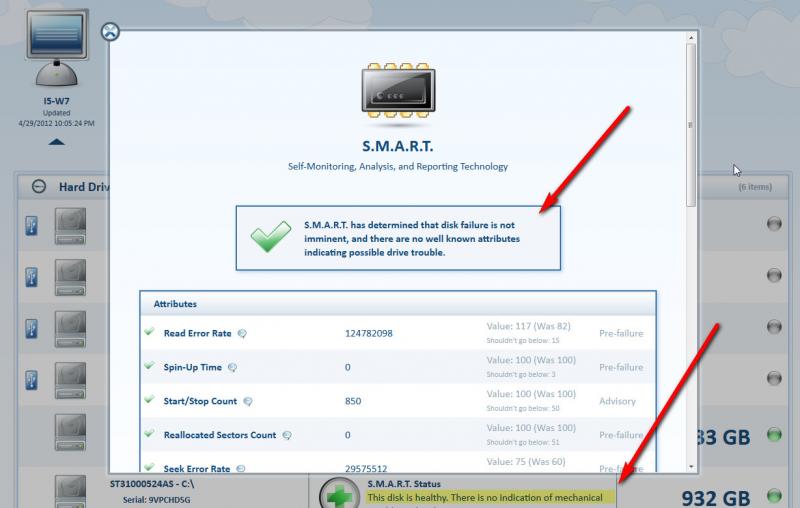The width and height of the screenshot is (800, 508).
Task: Click the 932 GB capacity text
Action: (x=715, y=497)
